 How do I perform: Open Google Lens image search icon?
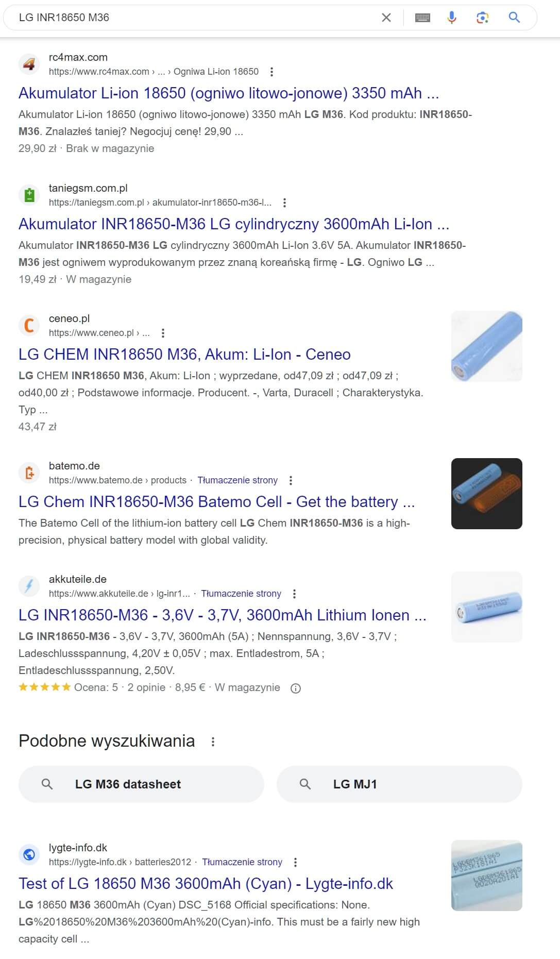(483, 18)
